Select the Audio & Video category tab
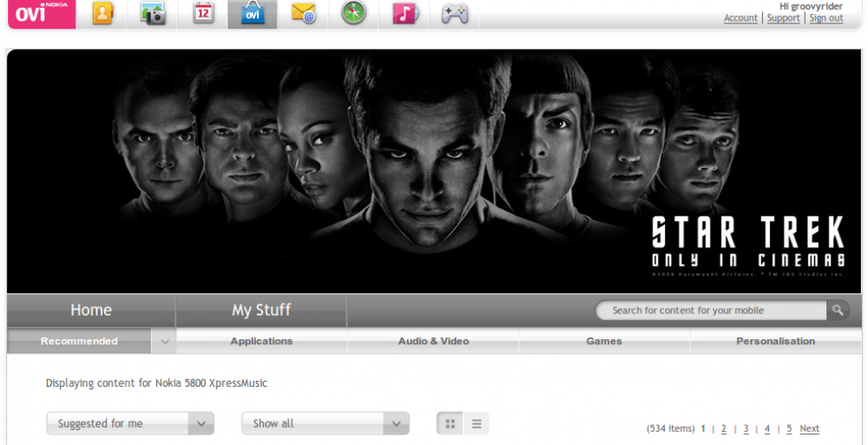 433,341
